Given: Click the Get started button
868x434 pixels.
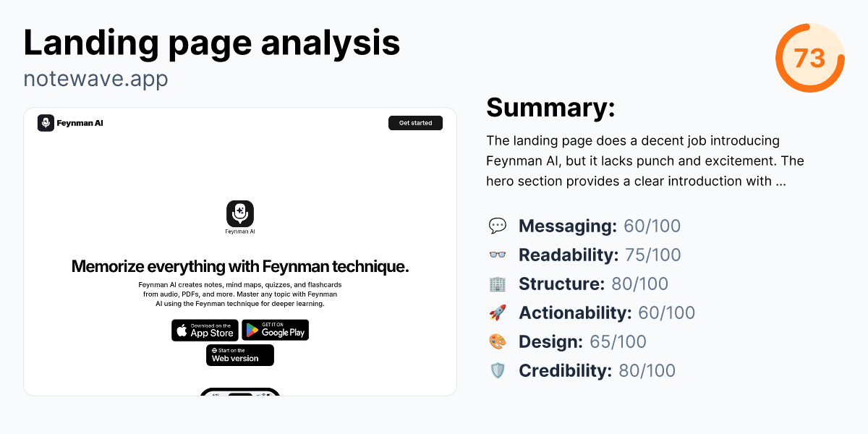Looking at the screenshot, I should (415, 122).
